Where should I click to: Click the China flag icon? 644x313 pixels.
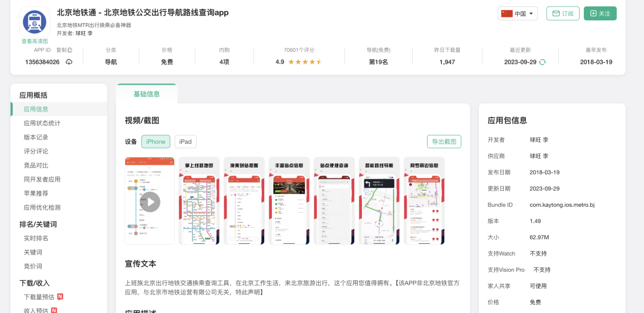(507, 14)
